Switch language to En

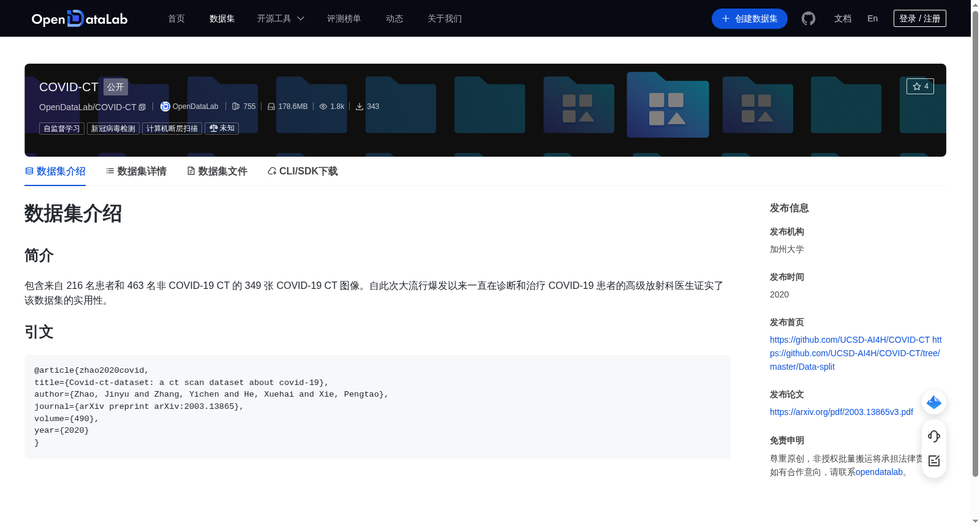[x=873, y=18]
